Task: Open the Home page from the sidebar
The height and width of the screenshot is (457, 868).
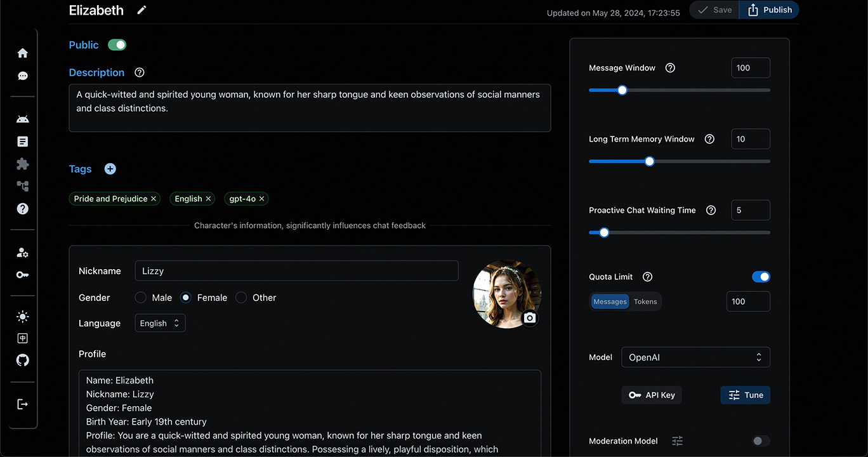Action: tap(22, 53)
